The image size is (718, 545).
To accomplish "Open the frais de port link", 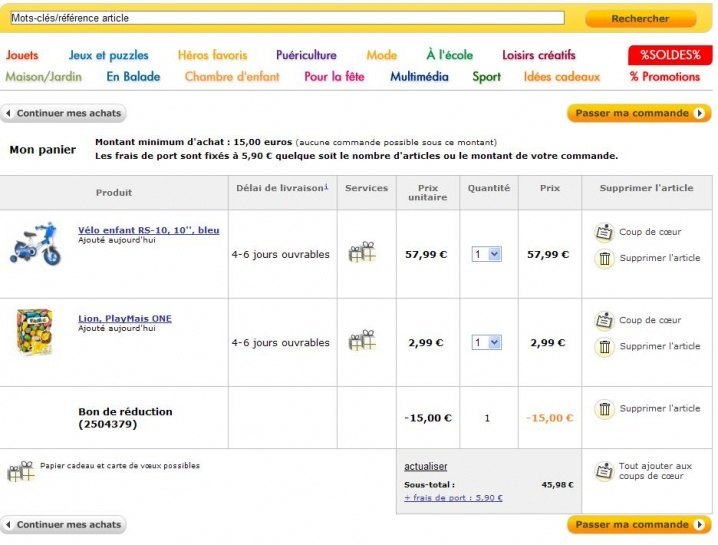I will pyautogui.click(x=453, y=498).
